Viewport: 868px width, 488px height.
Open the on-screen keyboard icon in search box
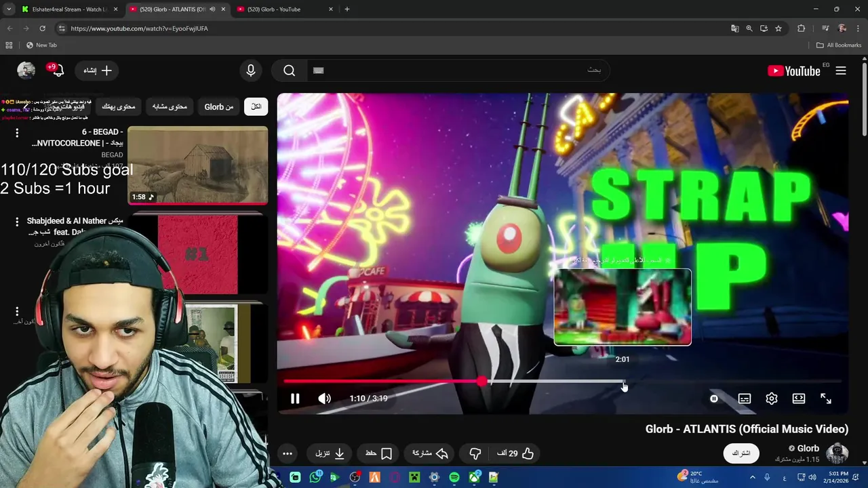tap(319, 70)
